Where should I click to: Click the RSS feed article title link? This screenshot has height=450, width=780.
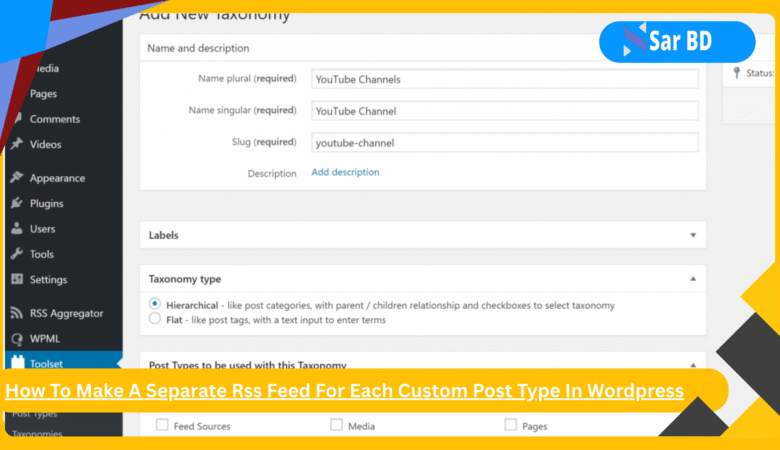pos(344,391)
